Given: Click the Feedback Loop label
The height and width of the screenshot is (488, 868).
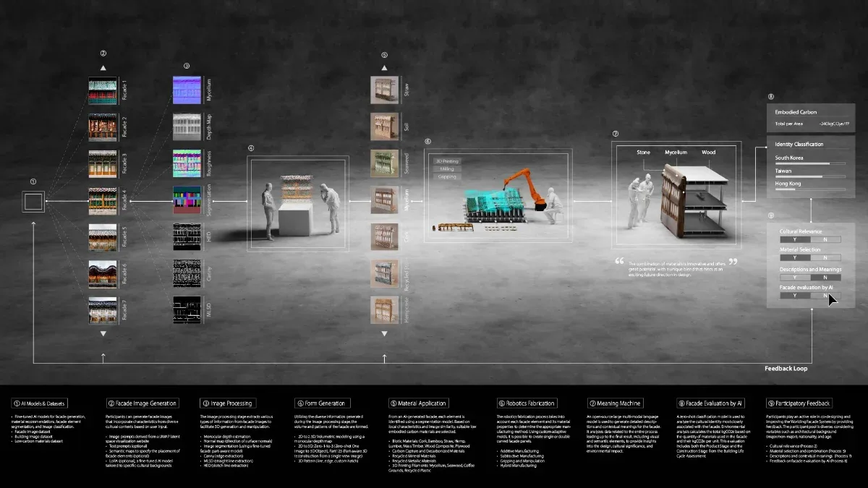Looking at the screenshot, I should [x=786, y=369].
